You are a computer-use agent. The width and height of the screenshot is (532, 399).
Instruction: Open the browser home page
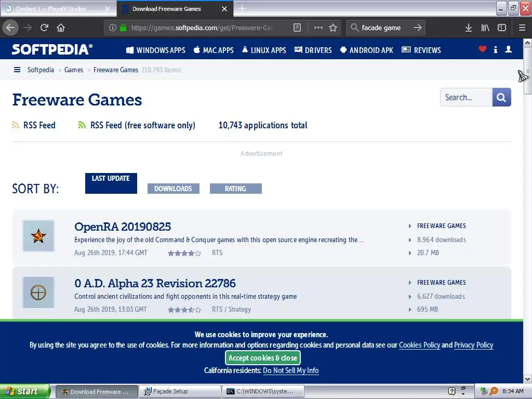pyautogui.click(x=61, y=28)
